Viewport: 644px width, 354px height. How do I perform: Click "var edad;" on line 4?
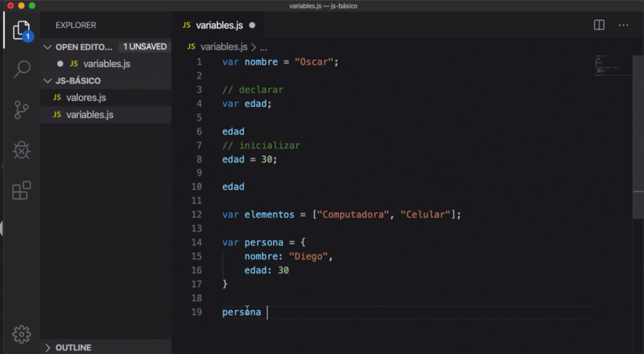(x=247, y=104)
